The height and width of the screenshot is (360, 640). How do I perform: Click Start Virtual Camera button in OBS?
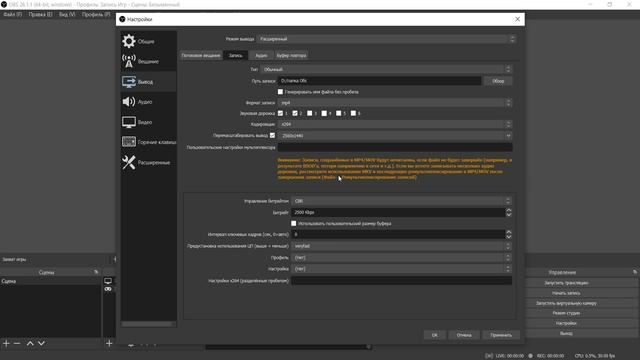point(566,303)
